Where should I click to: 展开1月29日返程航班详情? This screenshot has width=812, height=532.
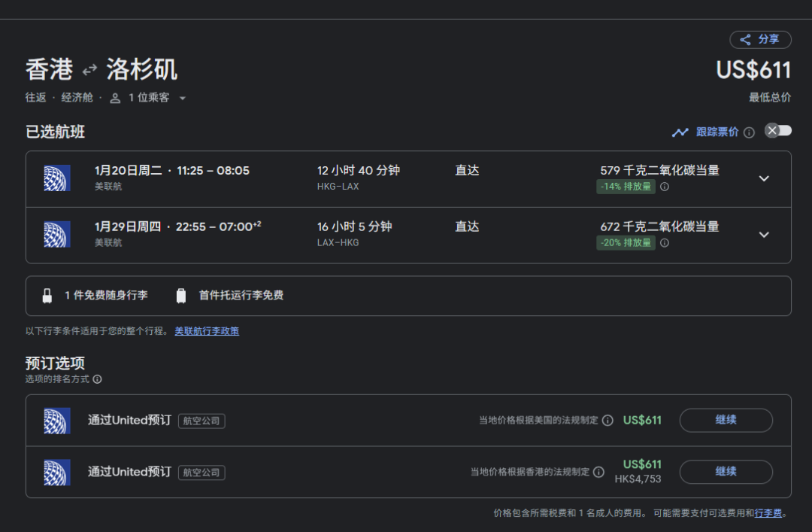tap(764, 235)
